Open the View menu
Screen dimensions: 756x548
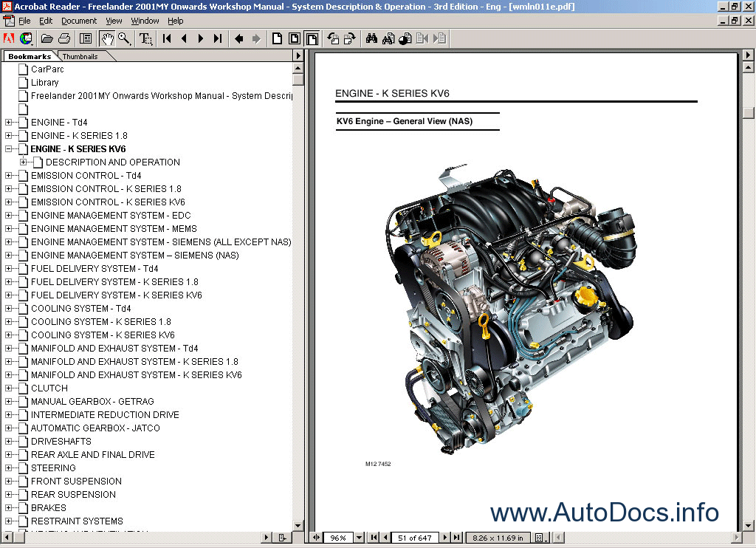tap(114, 21)
